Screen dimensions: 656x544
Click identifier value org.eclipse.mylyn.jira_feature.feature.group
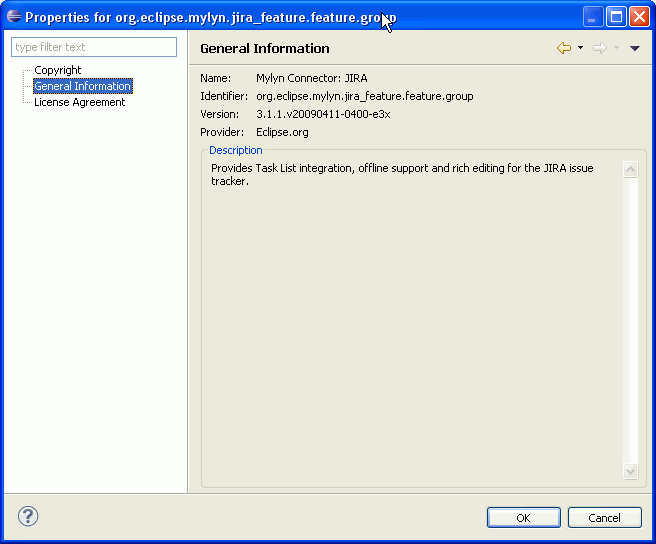coord(364,96)
